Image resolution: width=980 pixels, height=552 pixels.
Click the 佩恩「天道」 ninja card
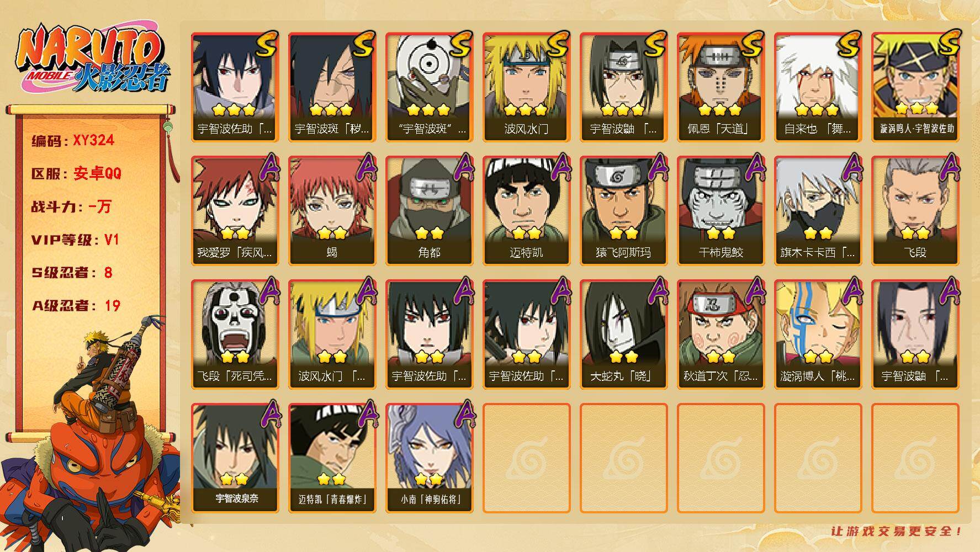[721, 87]
